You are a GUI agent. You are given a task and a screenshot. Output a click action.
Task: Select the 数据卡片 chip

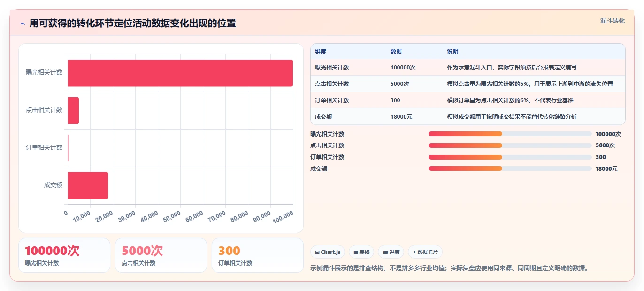tap(425, 252)
